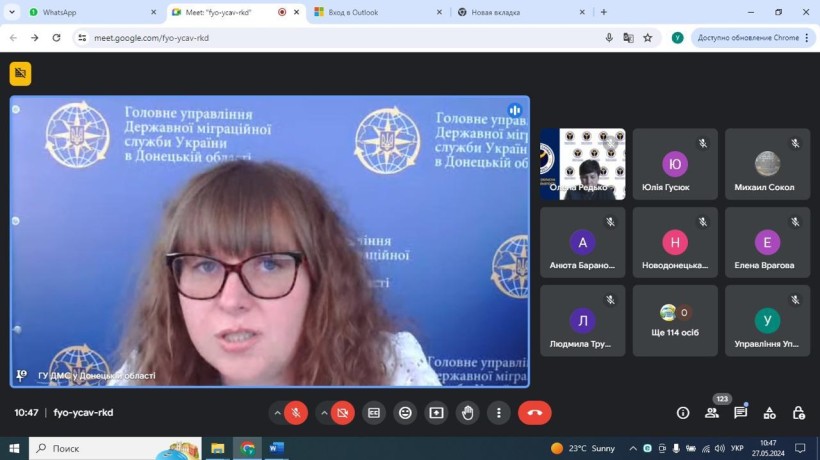Select Олена Редько video tile
This screenshot has height=460, width=820.
tap(583, 164)
